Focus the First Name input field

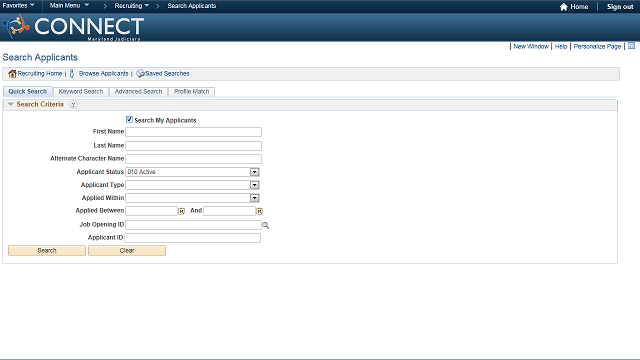pos(193,132)
